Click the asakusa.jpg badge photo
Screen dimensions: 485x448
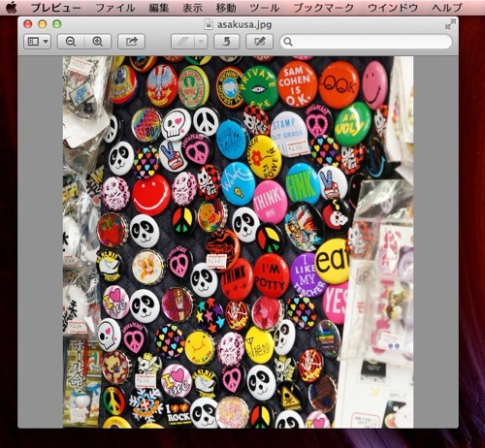point(238,242)
